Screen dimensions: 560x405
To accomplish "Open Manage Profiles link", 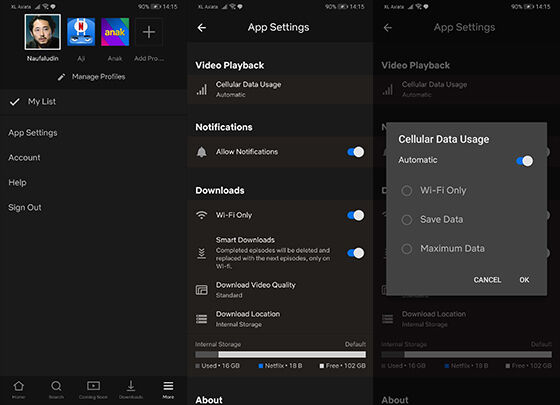I will pyautogui.click(x=99, y=77).
